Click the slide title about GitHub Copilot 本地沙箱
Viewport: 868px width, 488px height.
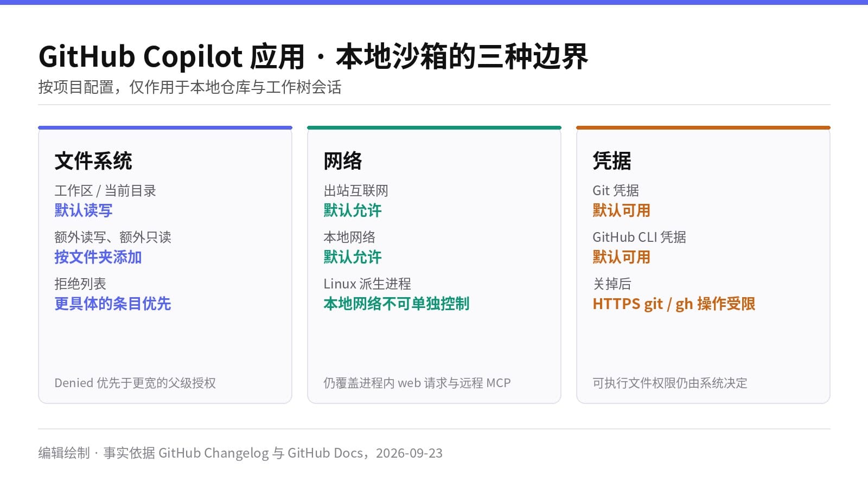pyautogui.click(x=313, y=56)
